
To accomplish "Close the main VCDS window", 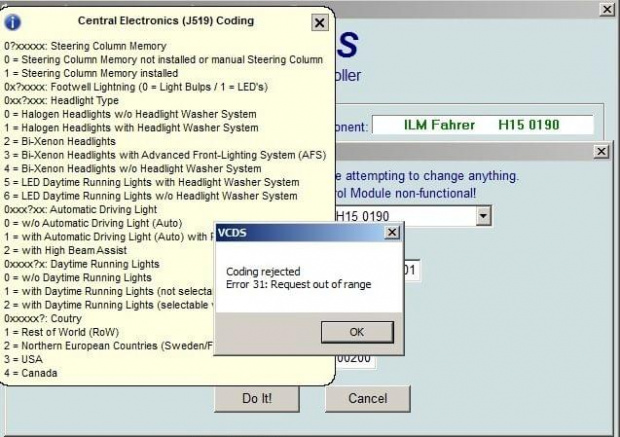I will 607,9.
